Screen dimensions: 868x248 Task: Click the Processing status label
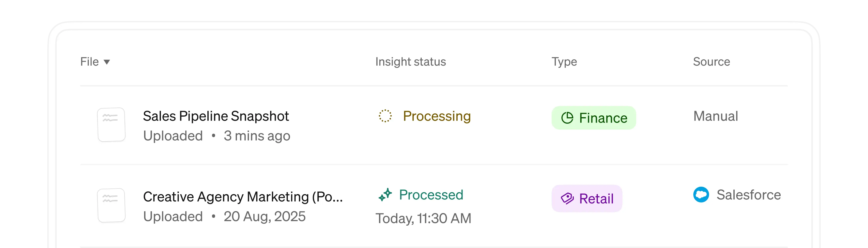437,116
